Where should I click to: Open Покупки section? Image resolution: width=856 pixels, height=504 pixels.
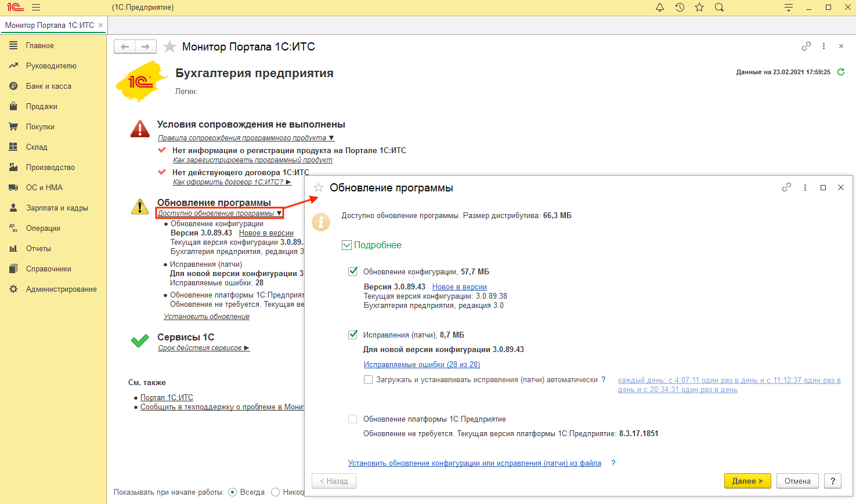pos(40,126)
